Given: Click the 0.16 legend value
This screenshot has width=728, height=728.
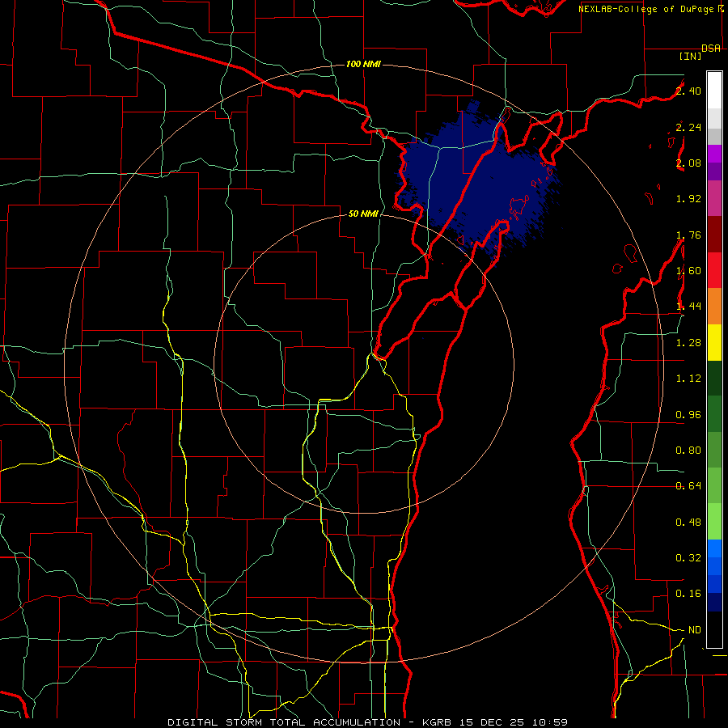Looking at the screenshot, I should (688, 594).
